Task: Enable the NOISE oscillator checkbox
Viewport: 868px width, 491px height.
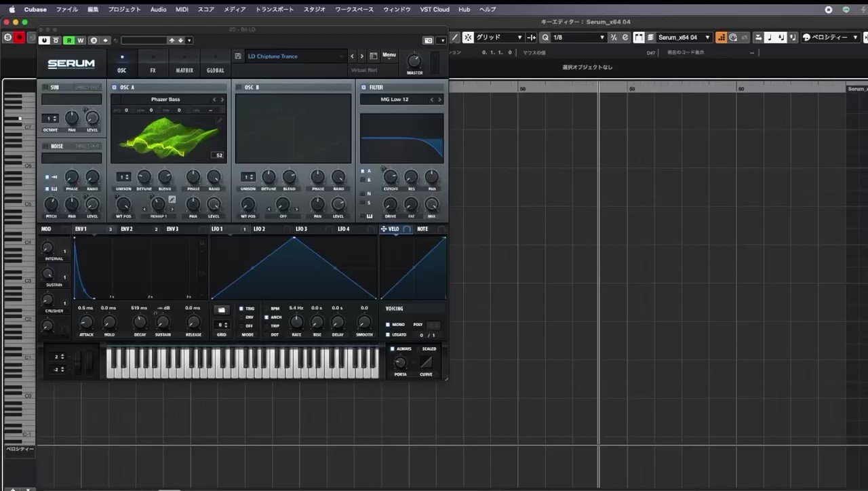Action: pyautogui.click(x=45, y=146)
